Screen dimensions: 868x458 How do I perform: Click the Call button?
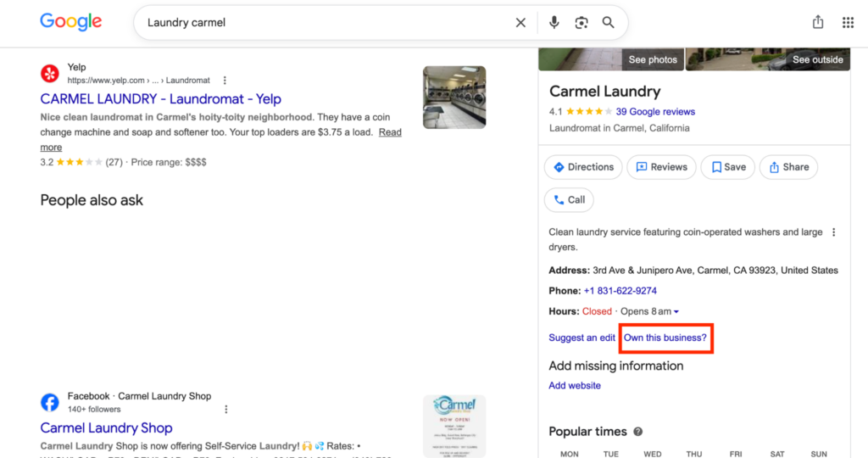pos(569,200)
